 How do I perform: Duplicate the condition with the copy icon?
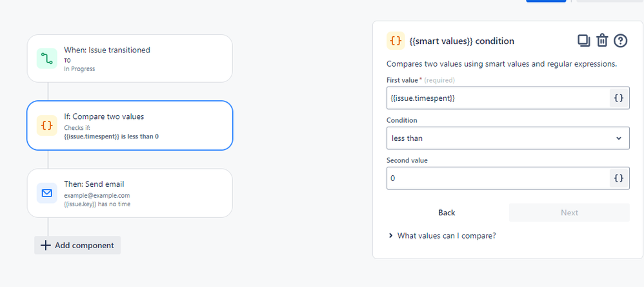pos(583,41)
